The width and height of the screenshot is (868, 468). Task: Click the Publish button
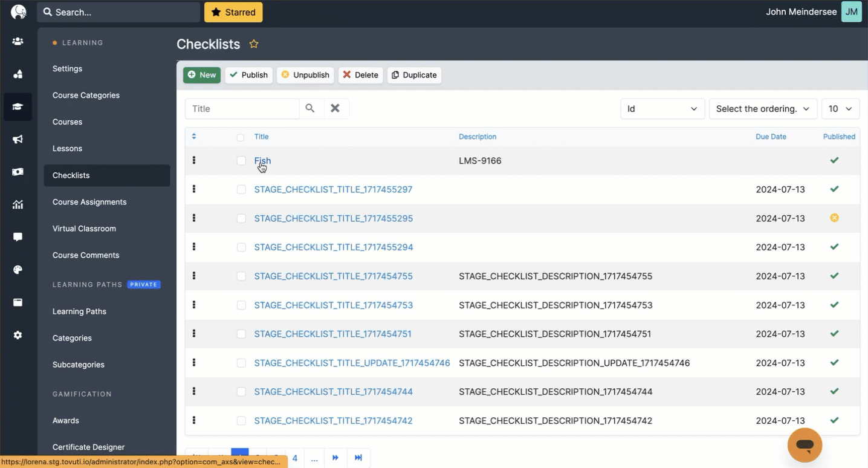(x=248, y=75)
